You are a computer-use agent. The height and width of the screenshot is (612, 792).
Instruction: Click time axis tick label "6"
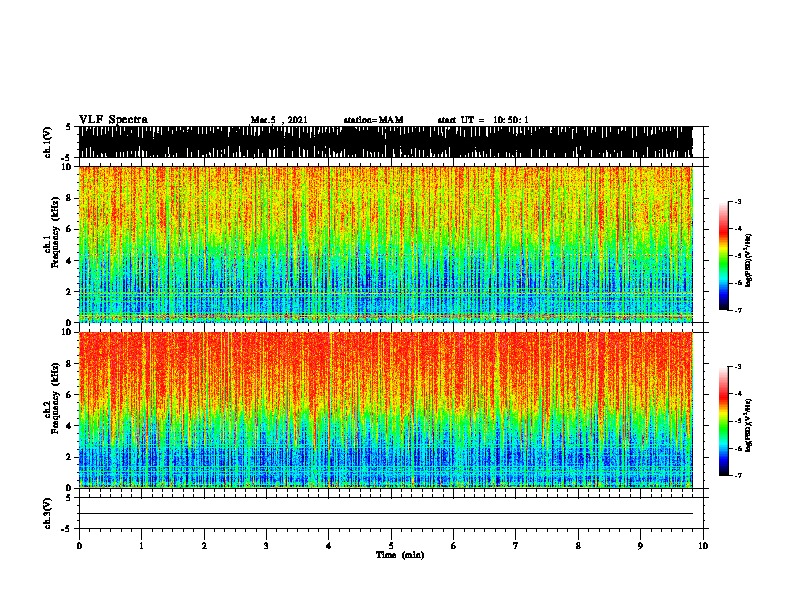pos(454,546)
